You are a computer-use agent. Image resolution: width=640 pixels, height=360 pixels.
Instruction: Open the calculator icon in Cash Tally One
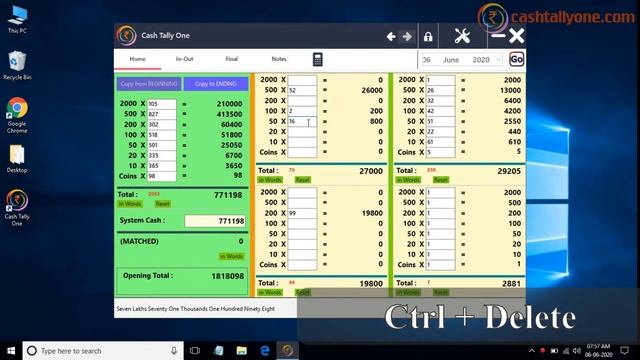(318, 59)
